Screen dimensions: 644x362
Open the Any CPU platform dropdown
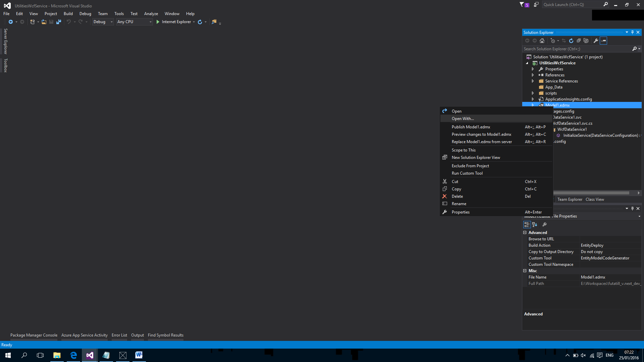pos(135,22)
